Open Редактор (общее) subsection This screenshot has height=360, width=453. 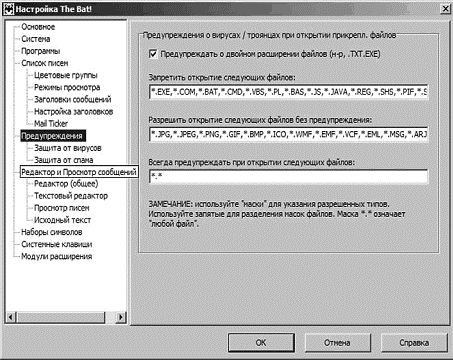(x=66, y=184)
